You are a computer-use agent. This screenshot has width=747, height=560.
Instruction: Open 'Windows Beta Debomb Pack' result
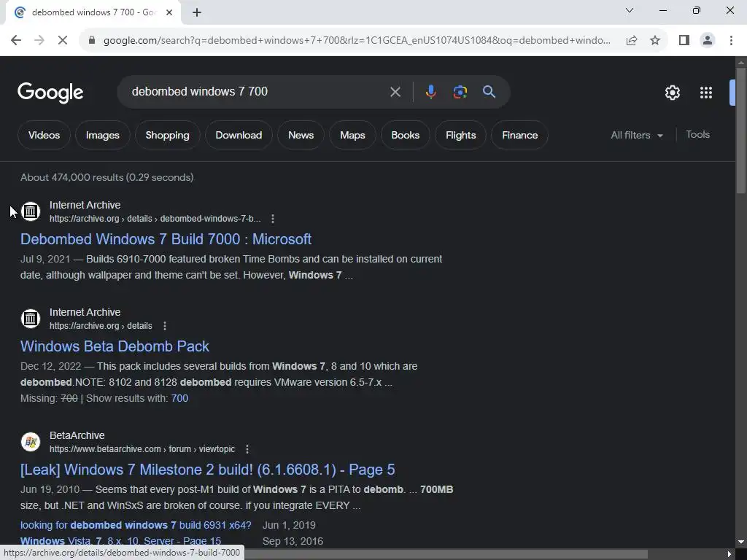pos(115,346)
